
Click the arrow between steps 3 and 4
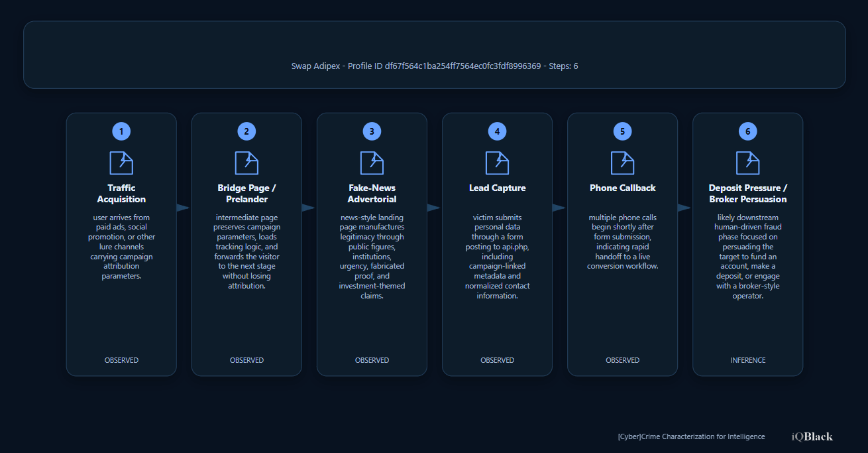point(433,208)
